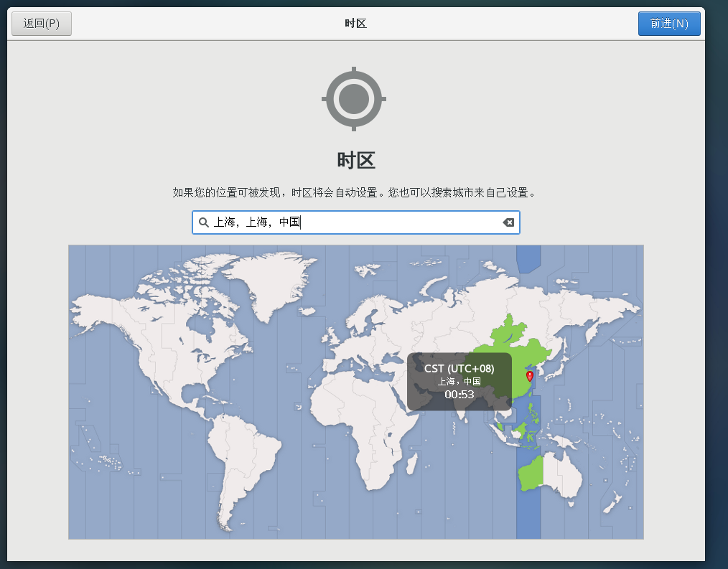This screenshot has height=569, width=728.
Task: Click the 时区 title in header bar
Action: click(x=355, y=23)
